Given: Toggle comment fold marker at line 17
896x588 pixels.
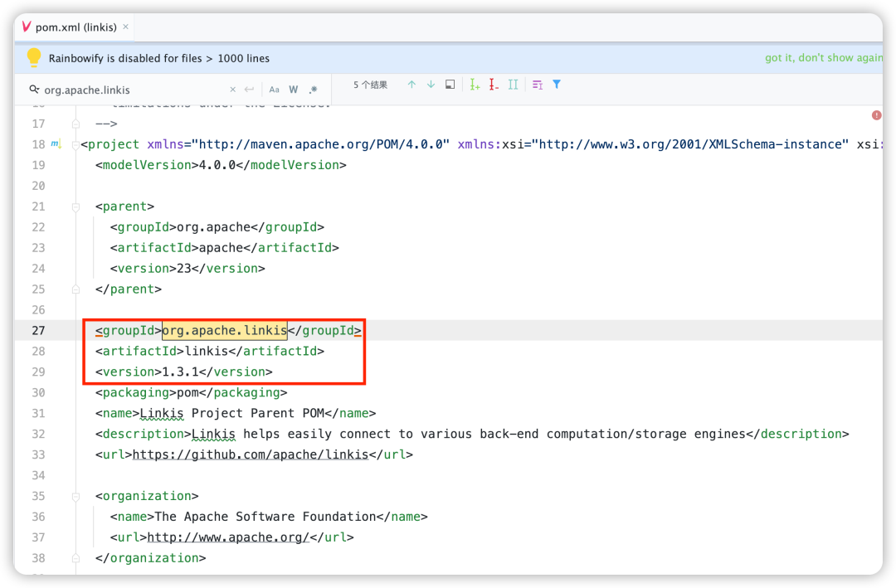Looking at the screenshot, I should (x=75, y=124).
